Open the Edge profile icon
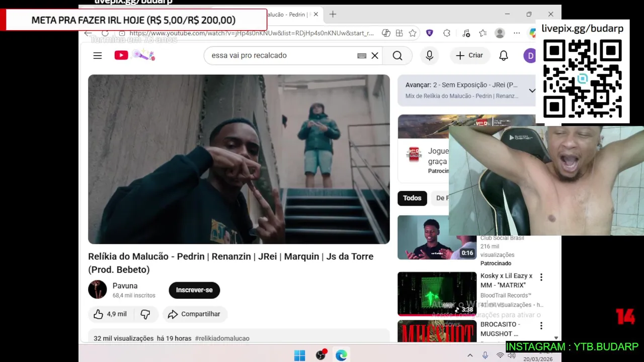This screenshot has width=644, height=362. click(500, 33)
